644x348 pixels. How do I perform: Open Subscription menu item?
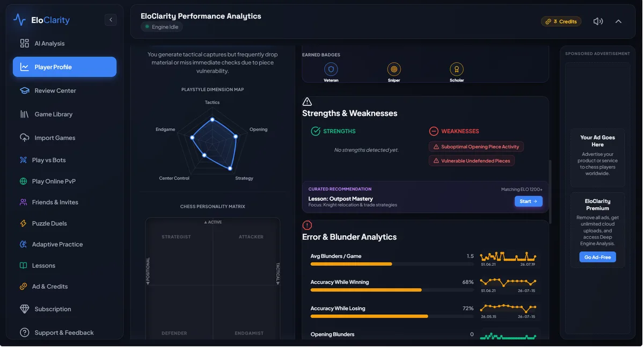[x=64, y=309]
